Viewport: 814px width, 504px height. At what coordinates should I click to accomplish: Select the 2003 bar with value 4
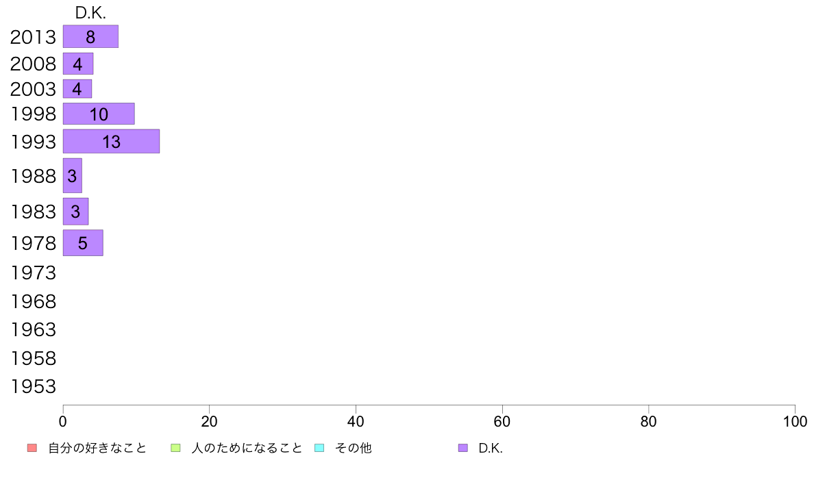(77, 89)
